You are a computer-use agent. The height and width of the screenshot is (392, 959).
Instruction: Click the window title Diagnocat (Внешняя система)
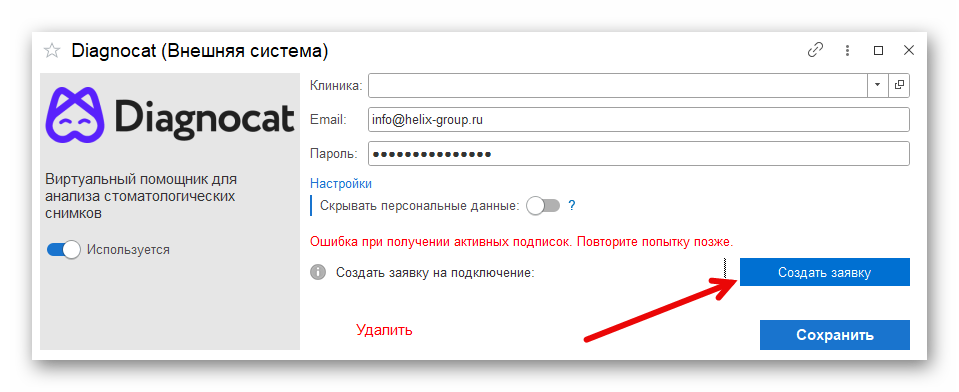(x=200, y=51)
